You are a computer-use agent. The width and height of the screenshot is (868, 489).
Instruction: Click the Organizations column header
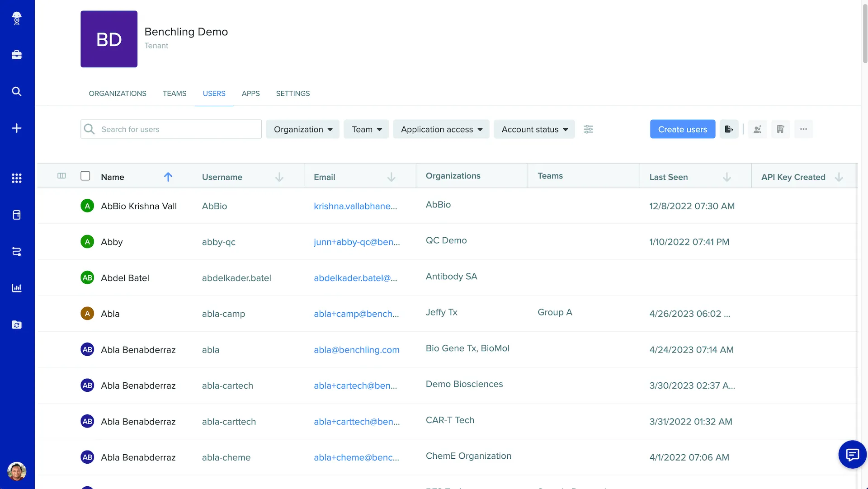coord(453,176)
